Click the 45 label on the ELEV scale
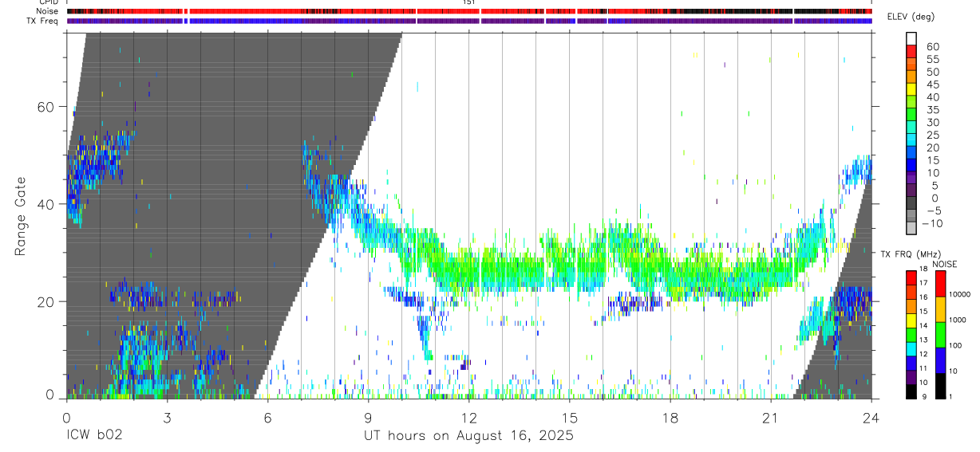The image size is (980, 452). click(x=933, y=85)
